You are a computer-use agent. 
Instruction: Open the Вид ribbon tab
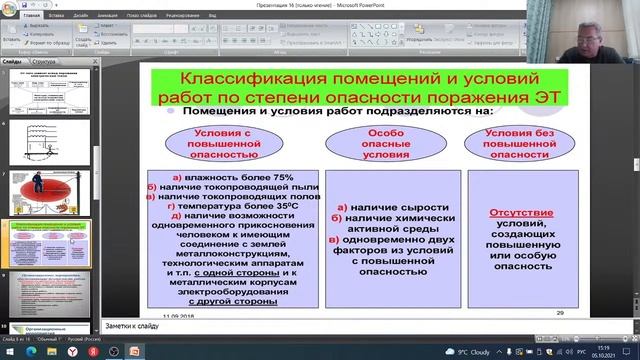(212, 15)
